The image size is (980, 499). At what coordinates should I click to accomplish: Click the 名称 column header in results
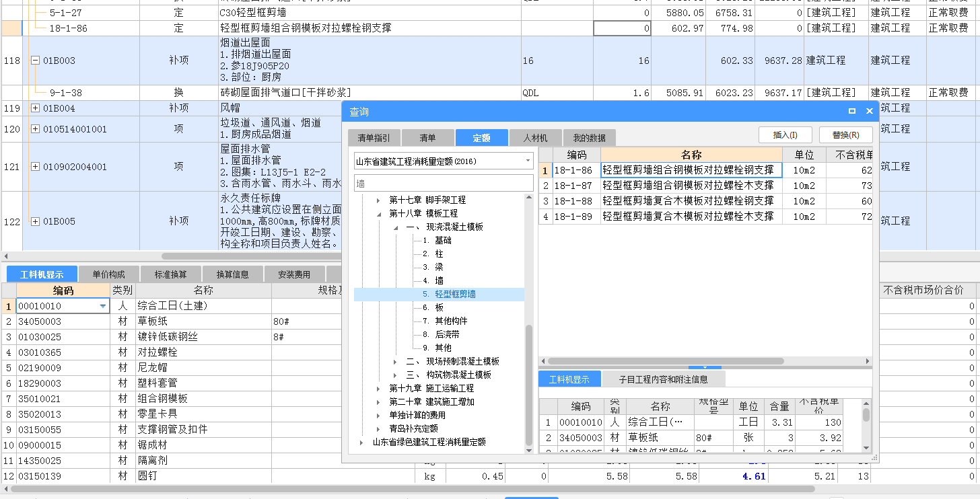point(691,155)
